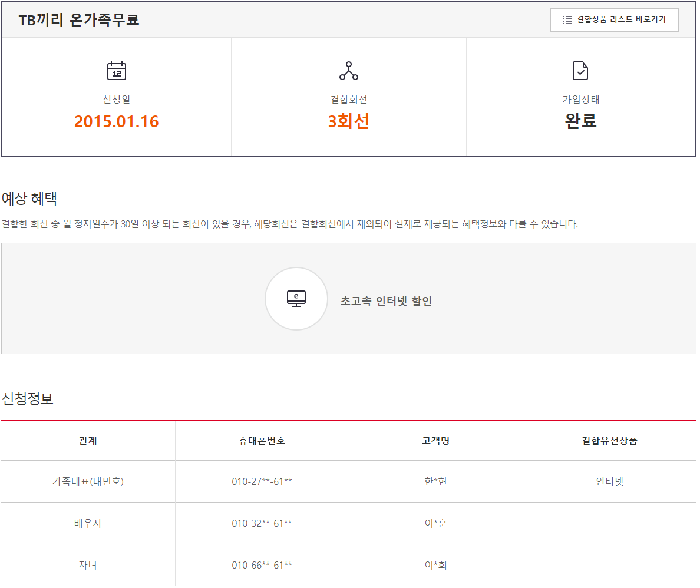Select the 배우자 row label
Viewport: 700px width, 588px height.
pyautogui.click(x=88, y=523)
